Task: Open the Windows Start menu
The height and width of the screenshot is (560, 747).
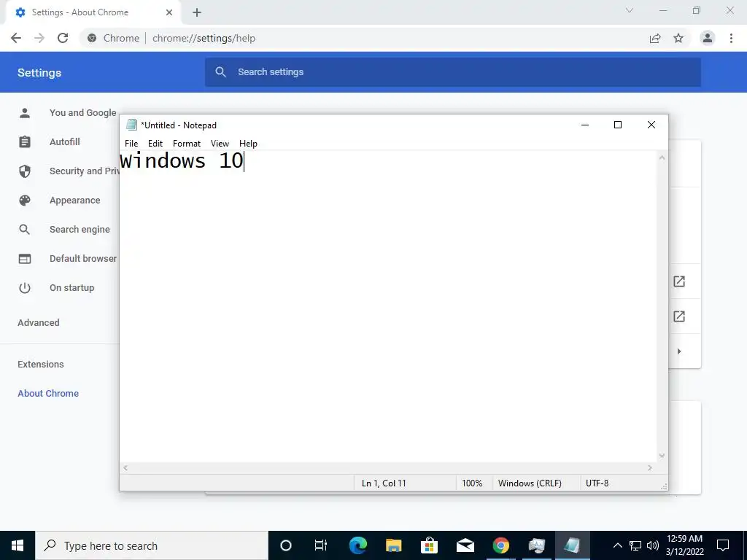Action: 18,545
